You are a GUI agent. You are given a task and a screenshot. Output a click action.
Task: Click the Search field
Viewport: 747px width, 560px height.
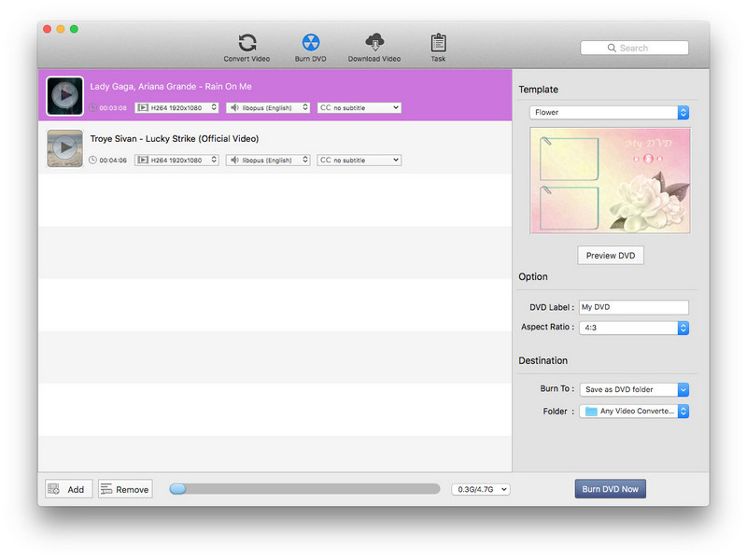click(634, 48)
